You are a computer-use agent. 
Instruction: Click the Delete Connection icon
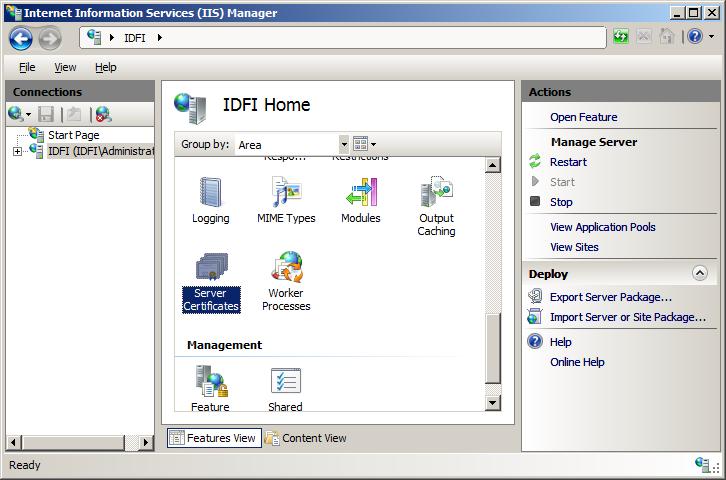[x=103, y=114]
